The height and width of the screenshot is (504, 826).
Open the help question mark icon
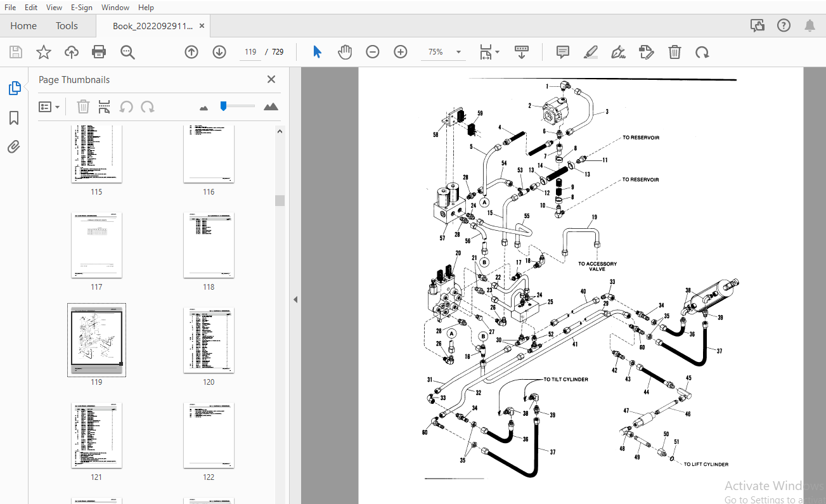pos(784,25)
